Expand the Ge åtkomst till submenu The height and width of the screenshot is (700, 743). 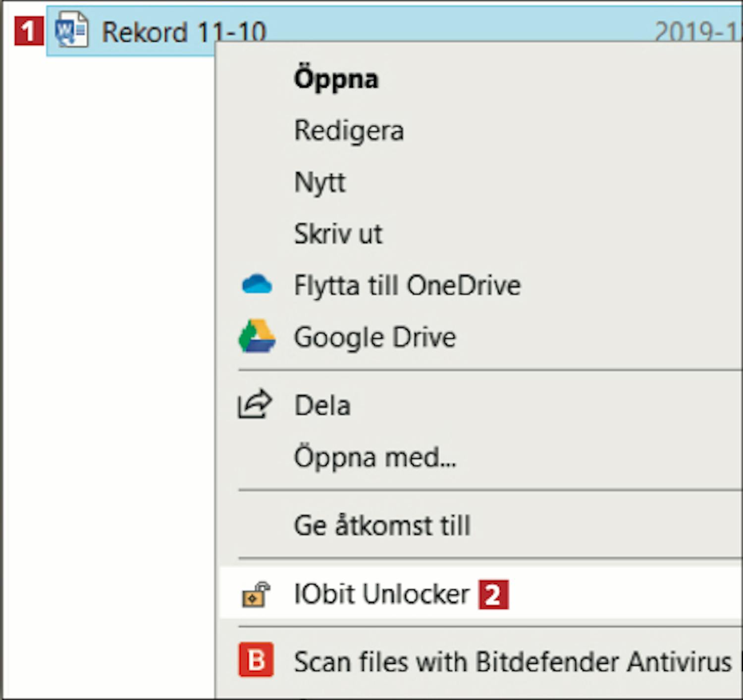pos(382,525)
